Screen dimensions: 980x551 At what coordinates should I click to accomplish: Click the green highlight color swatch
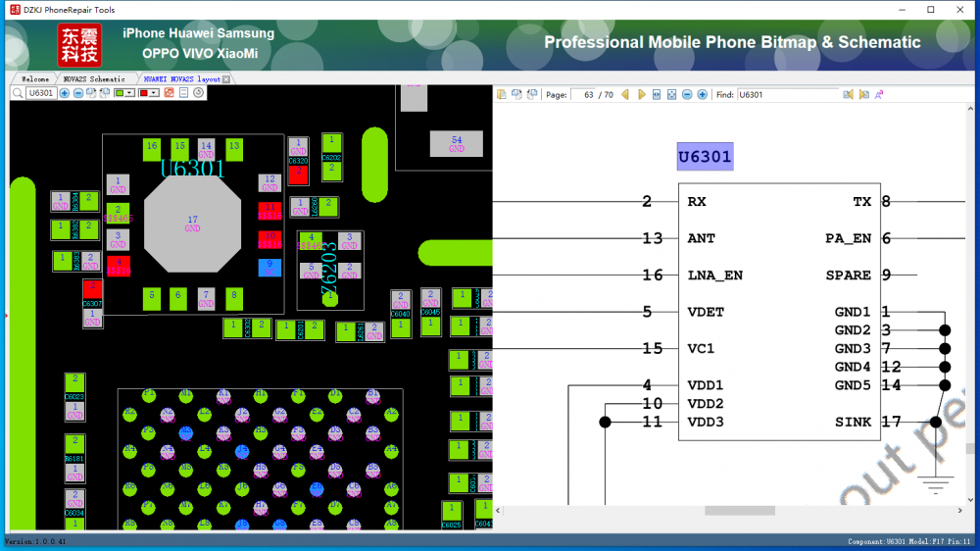(119, 93)
